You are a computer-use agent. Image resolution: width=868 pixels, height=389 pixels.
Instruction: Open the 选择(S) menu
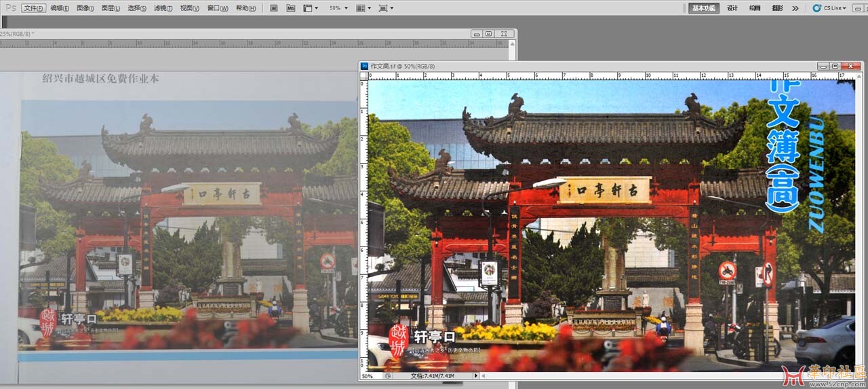[138, 8]
